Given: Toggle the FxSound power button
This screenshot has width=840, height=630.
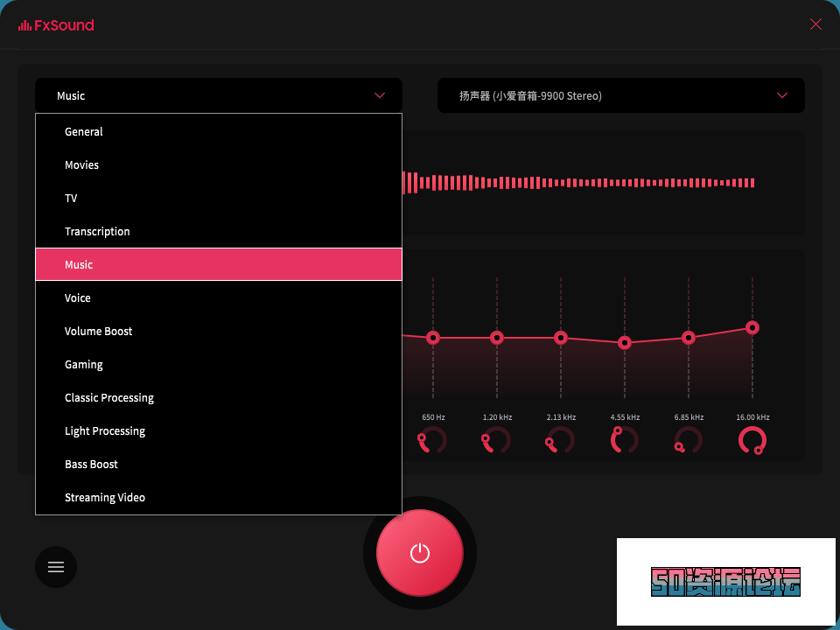Looking at the screenshot, I should [420, 553].
